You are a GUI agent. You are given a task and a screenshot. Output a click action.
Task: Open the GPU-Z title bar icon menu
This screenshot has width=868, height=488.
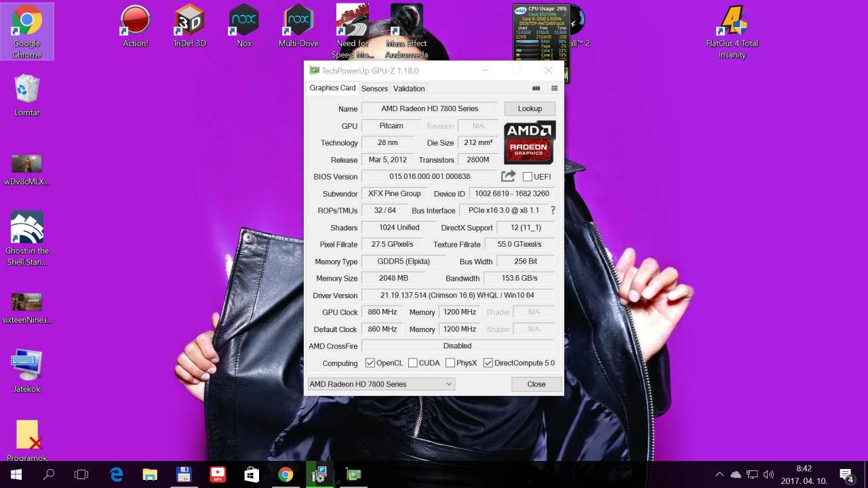[314, 70]
